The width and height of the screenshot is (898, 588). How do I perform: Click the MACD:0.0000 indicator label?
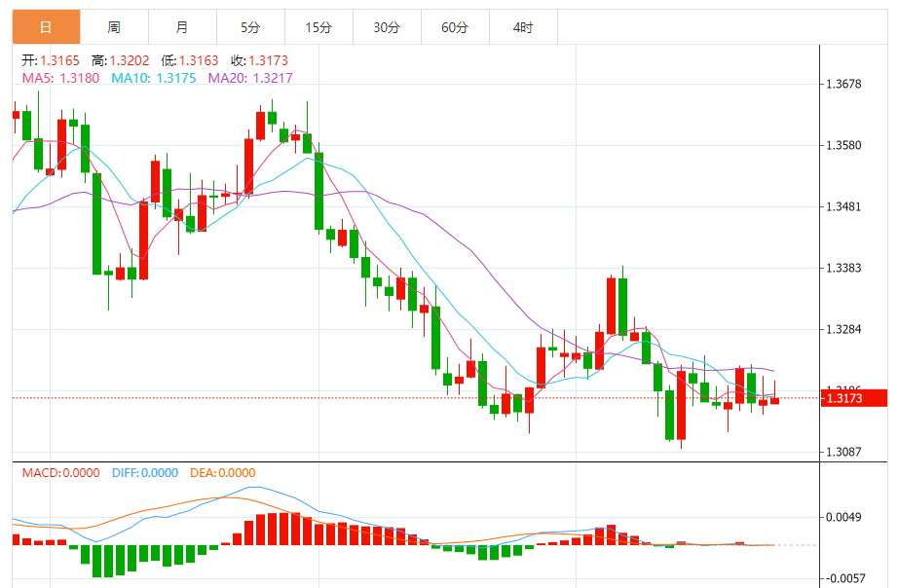[x=60, y=473]
